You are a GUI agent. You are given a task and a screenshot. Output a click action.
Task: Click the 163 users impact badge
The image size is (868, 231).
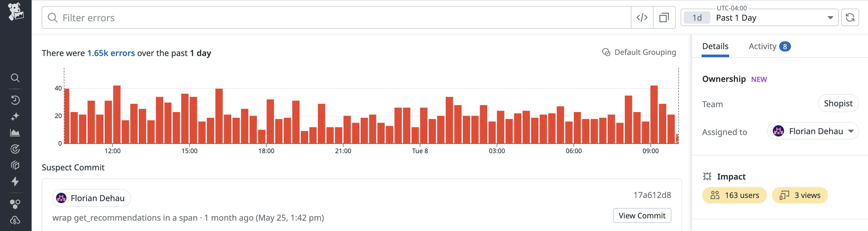(734, 195)
